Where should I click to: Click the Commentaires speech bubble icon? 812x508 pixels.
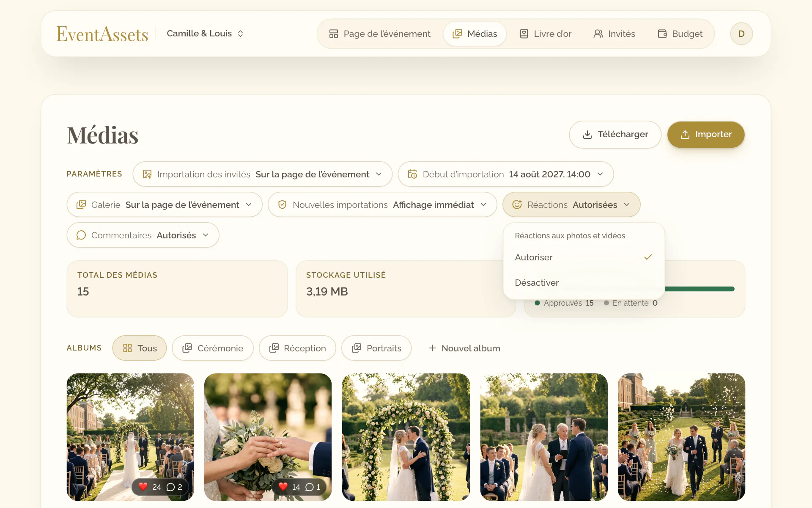click(x=81, y=235)
